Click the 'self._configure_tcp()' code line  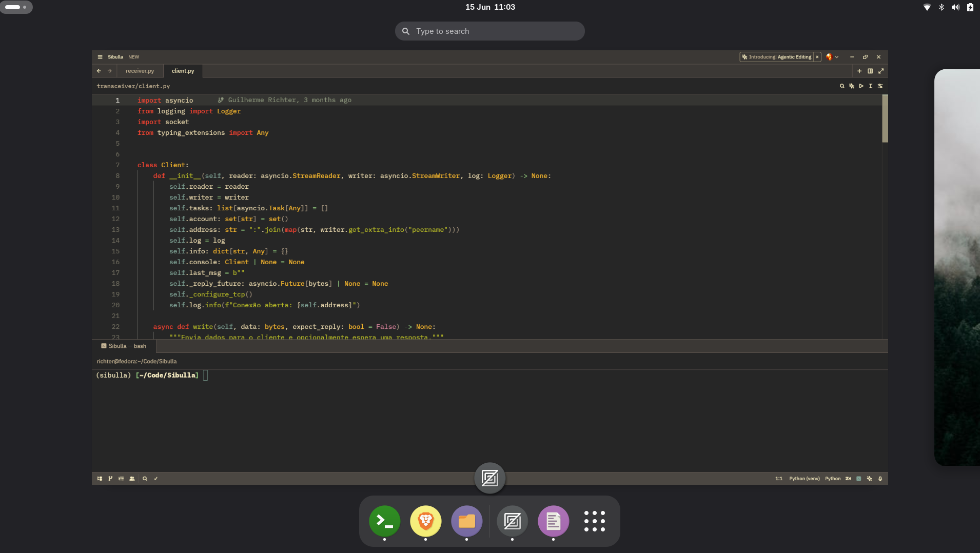pyautogui.click(x=210, y=294)
